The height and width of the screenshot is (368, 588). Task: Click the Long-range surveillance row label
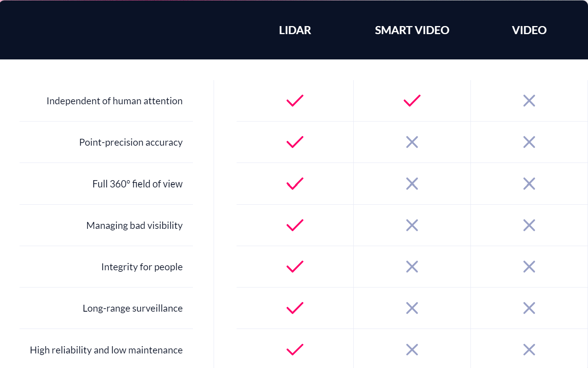pyautogui.click(x=132, y=308)
